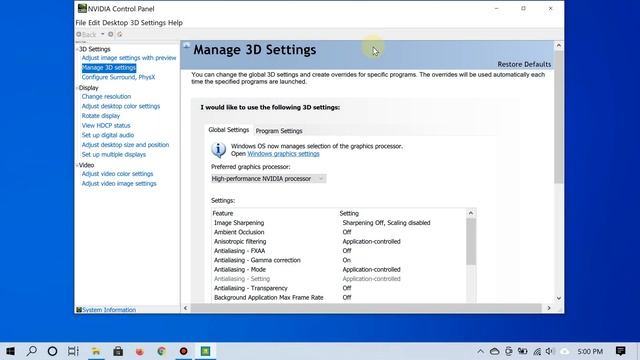Click the horizontal scroll right arrow

click(549, 308)
